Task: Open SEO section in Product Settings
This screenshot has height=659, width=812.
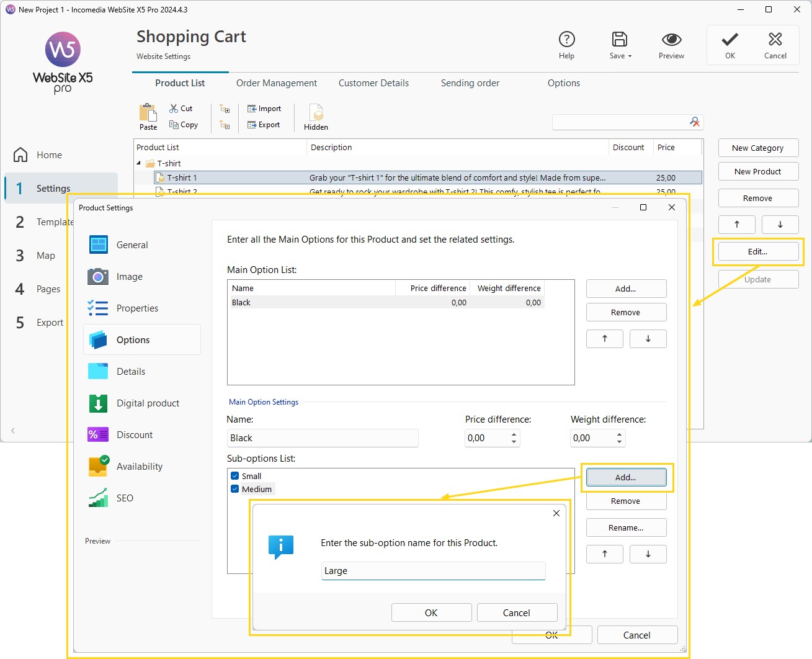Action: pyautogui.click(x=141, y=498)
